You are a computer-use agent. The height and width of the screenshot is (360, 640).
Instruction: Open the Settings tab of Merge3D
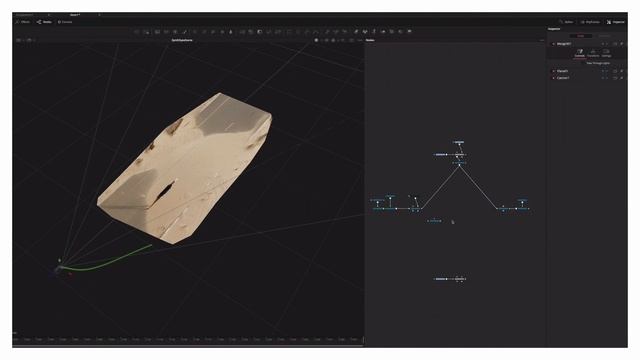pos(607,53)
